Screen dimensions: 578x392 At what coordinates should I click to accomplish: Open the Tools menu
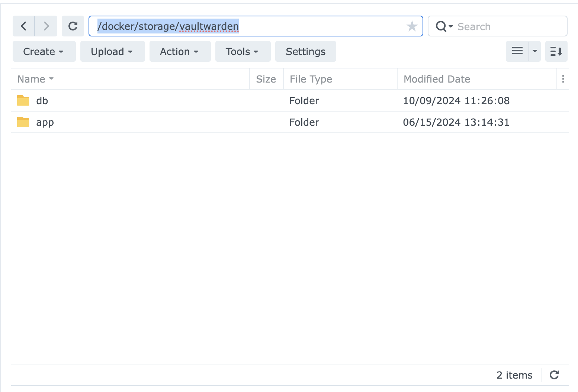click(243, 51)
